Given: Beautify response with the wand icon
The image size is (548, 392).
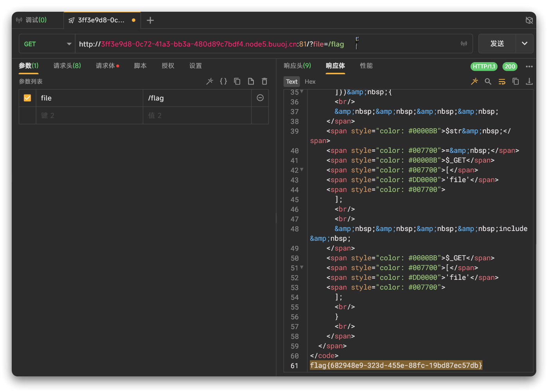Looking at the screenshot, I should tap(474, 81).
